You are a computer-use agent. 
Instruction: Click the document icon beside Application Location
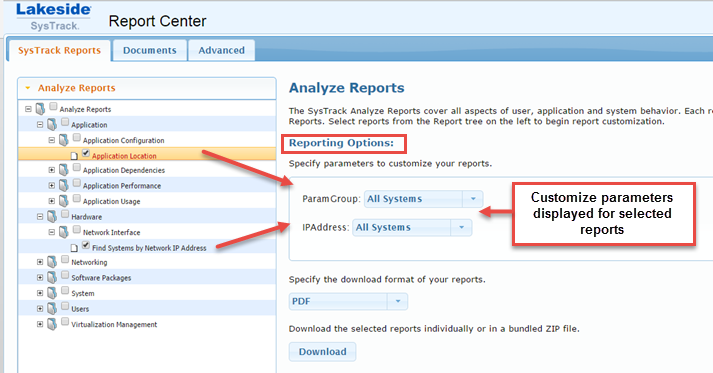(74, 156)
